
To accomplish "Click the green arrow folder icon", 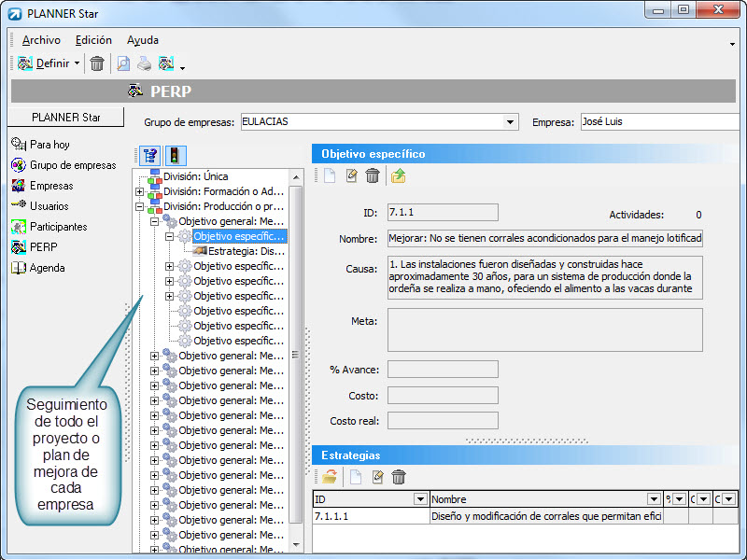I will 399,175.
